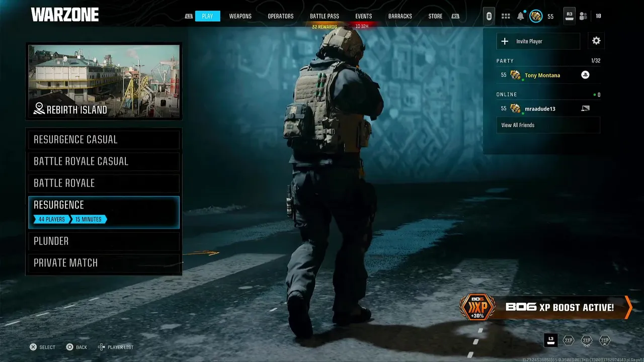Open the Operators tab

click(x=281, y=16)
